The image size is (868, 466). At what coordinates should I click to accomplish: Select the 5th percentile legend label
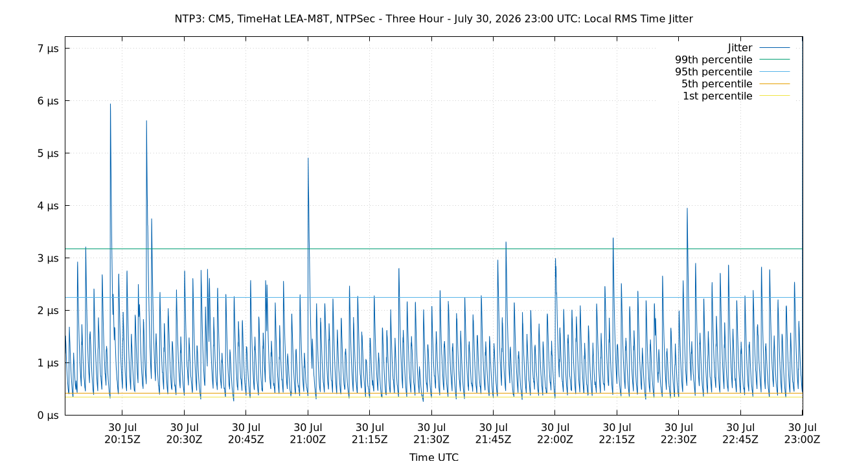click(717, 84)
